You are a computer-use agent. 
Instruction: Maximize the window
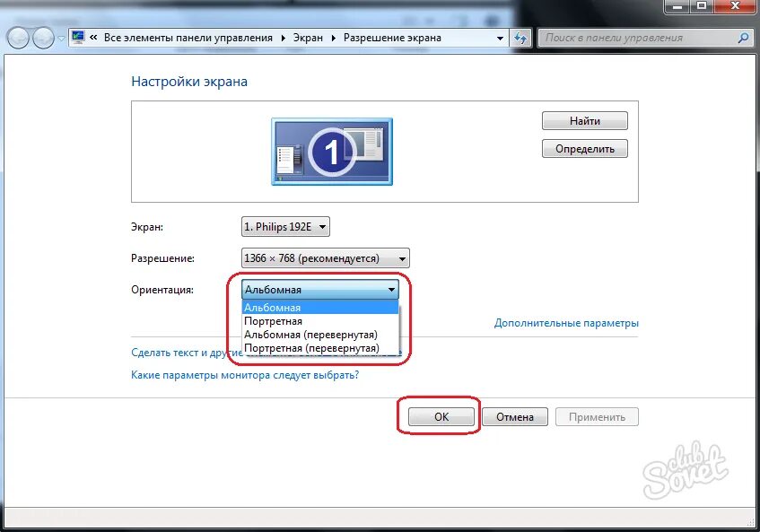click(x=702, y=7)
